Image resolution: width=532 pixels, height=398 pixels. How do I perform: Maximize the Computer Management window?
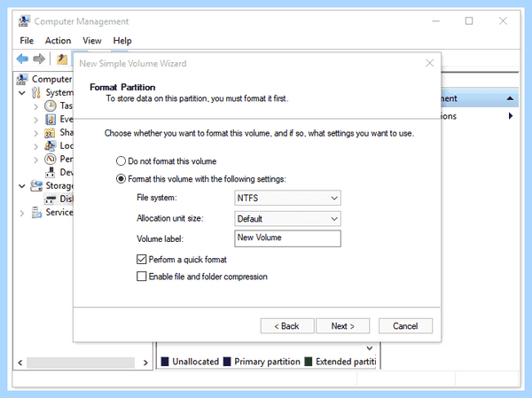[x=469, y=21]
